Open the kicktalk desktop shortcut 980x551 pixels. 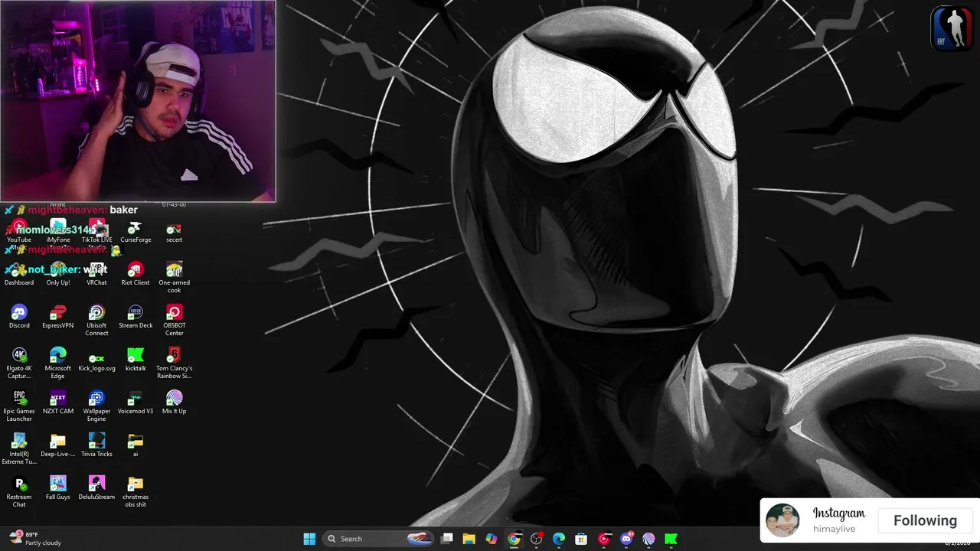click(136, 359)
